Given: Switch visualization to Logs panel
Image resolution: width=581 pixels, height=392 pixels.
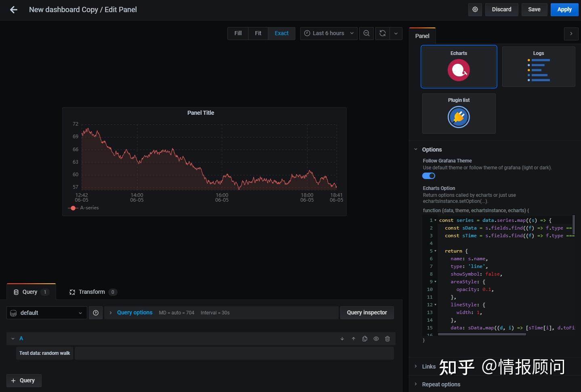Looking at the screenshot, I should [538, 67].
